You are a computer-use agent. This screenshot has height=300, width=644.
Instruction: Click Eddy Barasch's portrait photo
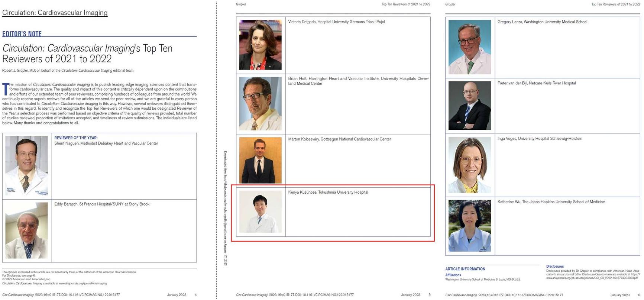26,230
